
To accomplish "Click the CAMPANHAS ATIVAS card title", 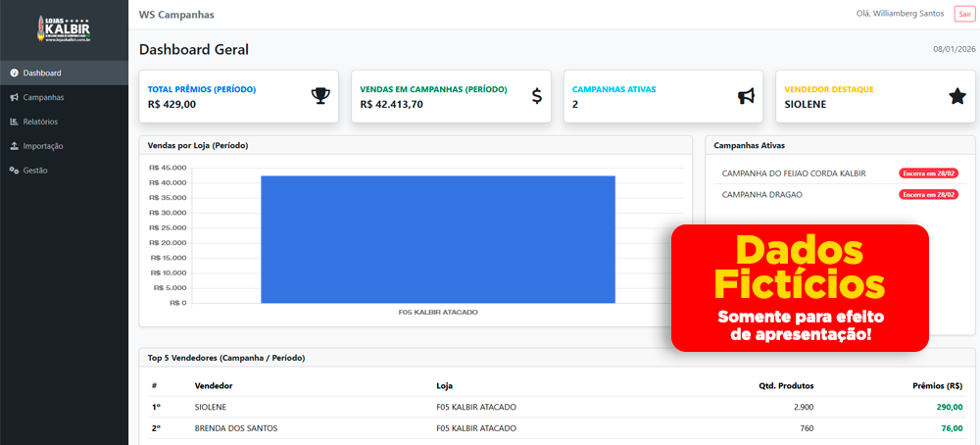I will click(x=613, y=89).
